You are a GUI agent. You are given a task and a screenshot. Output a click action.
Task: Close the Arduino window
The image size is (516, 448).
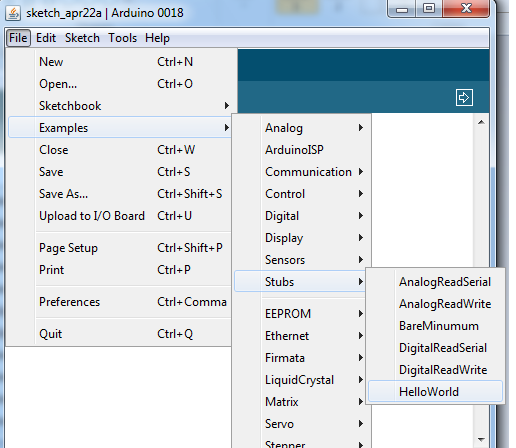pyautogui.click(x=466, y=9)
